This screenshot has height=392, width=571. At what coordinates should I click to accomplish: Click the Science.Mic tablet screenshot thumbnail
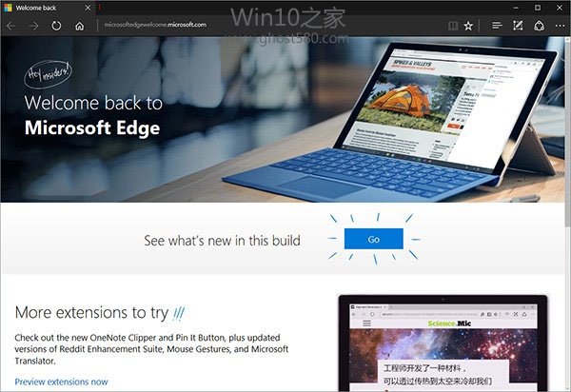point(443,343)
